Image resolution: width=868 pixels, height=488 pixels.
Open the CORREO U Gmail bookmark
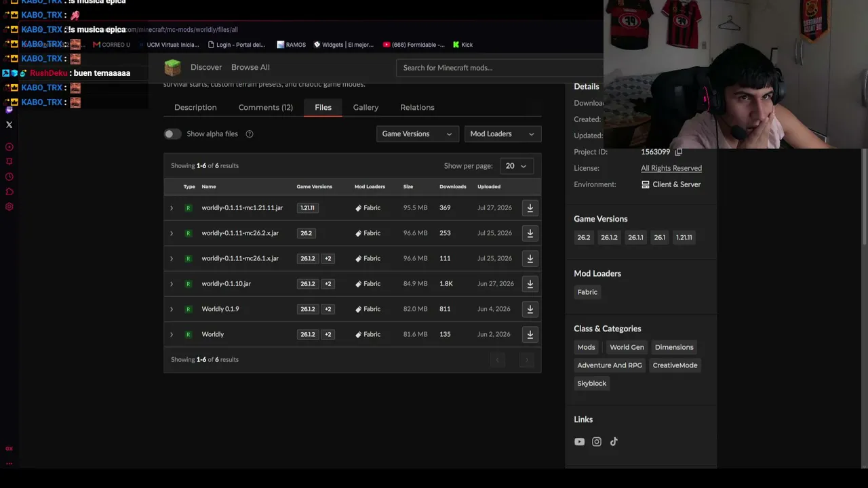point(111,45)
